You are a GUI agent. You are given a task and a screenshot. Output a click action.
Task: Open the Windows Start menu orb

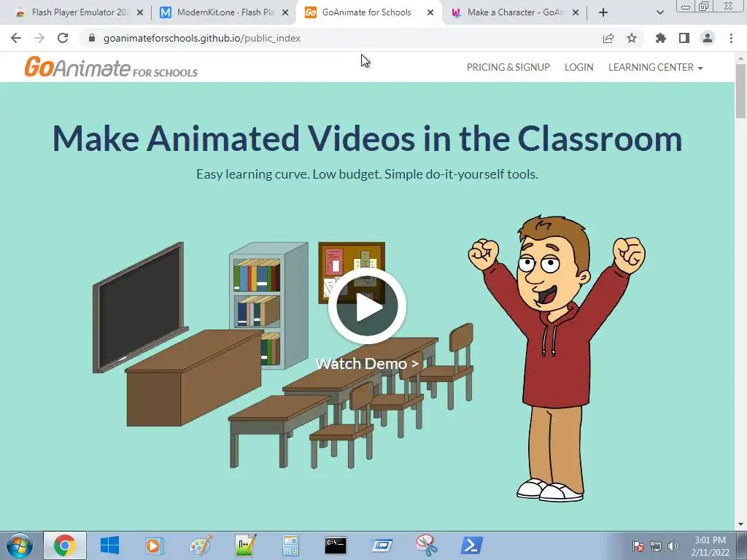tap(20, 545)
